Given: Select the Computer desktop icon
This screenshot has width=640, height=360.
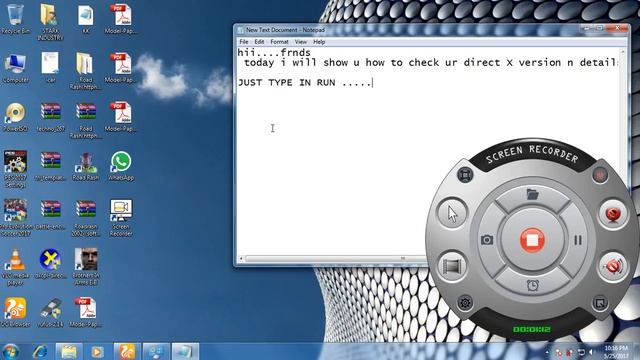Looking at the screenshot, I should pos(16,68).
